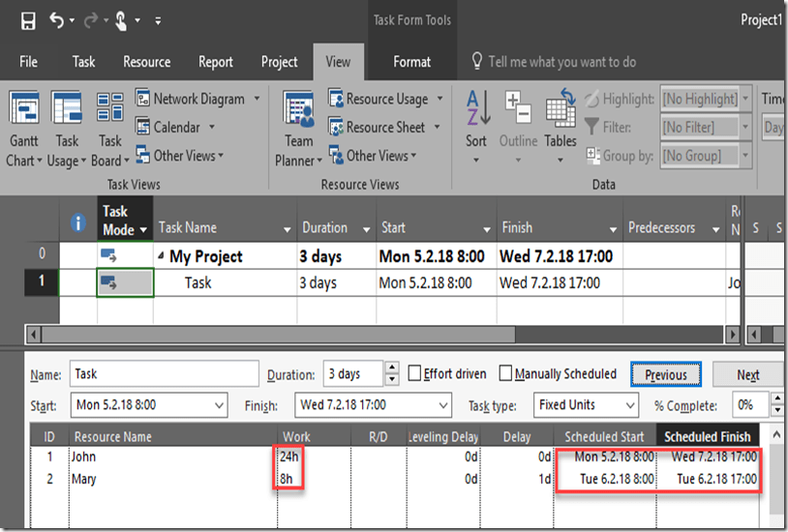Switch to the Report ribbon tab
The height and width of the screenshot is (532, 788).
click(x=216, y=62)
